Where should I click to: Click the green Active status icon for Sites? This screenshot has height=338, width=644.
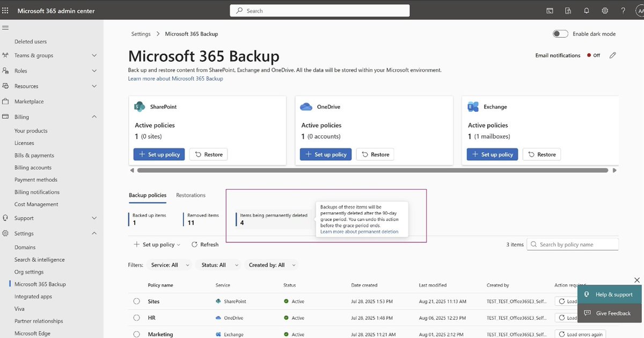pos(286,301)
